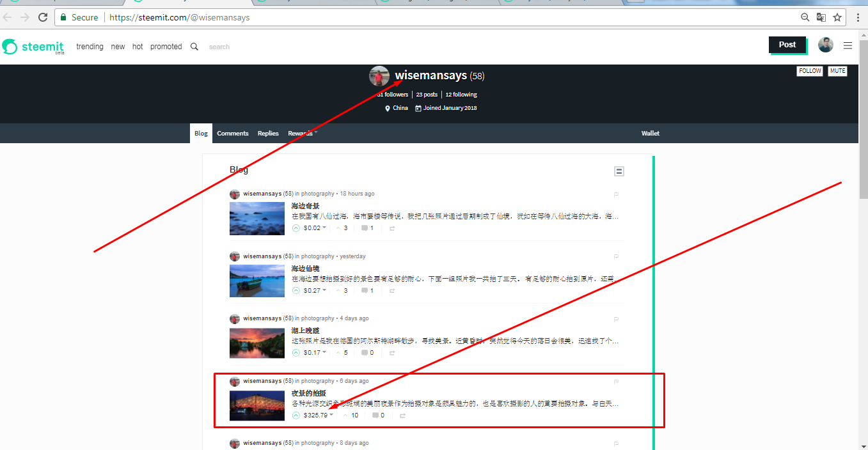Click the MUTE button
This screenshot has width=868, height=450.
click(x=837, y=71)
